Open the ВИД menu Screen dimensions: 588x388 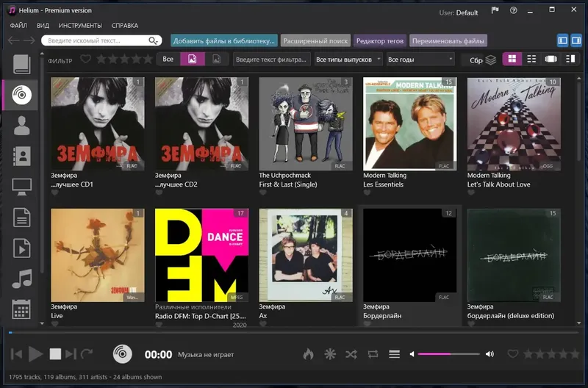tap(43, 26)
